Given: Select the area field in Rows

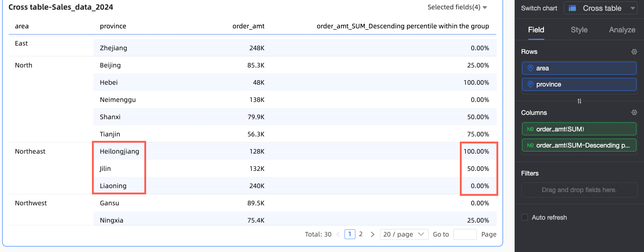Looking at the screenshot, I should (x=579, y=68).
